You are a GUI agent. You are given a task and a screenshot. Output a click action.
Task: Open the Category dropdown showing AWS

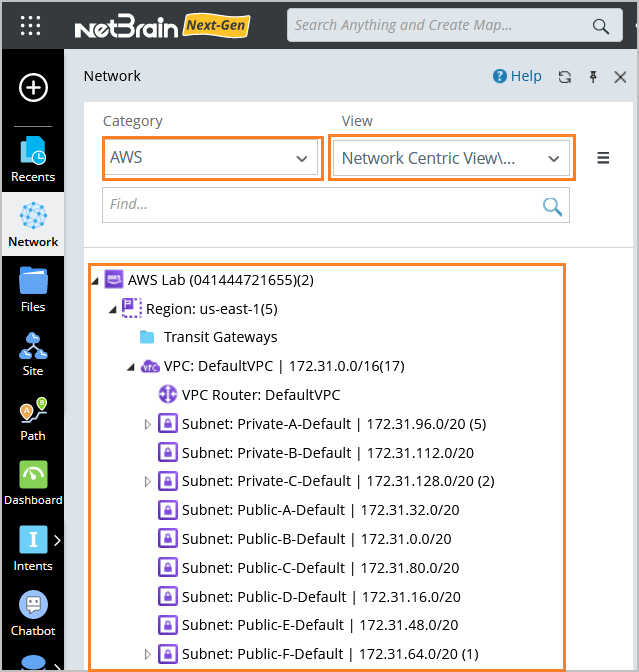211,158
